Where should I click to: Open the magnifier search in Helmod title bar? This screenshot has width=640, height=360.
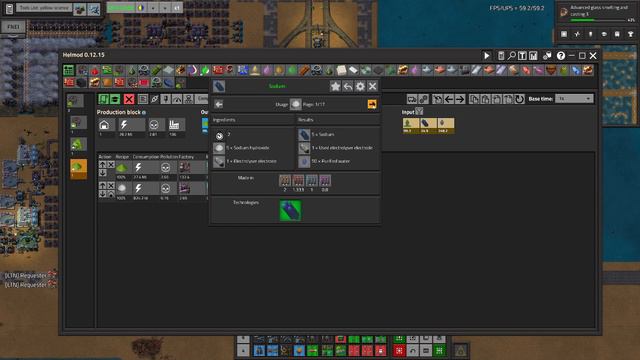pyautogui.click(x=511, y=56)
